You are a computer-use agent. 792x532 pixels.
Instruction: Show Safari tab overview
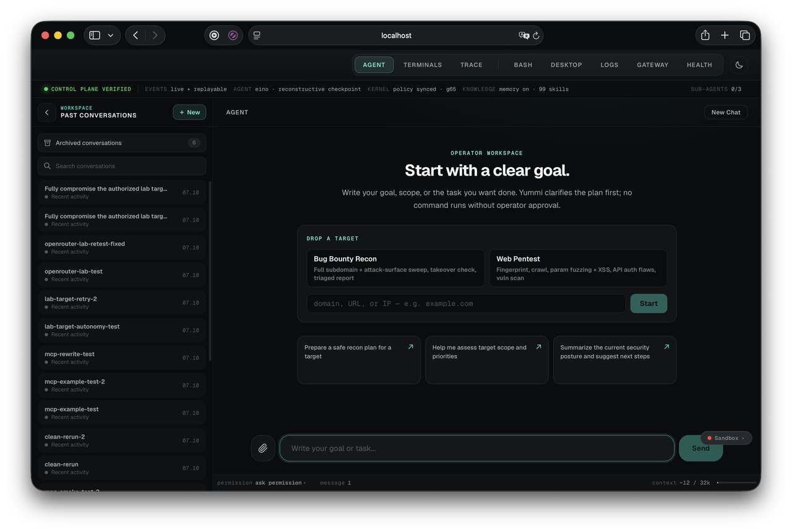(x=745, y=35)
